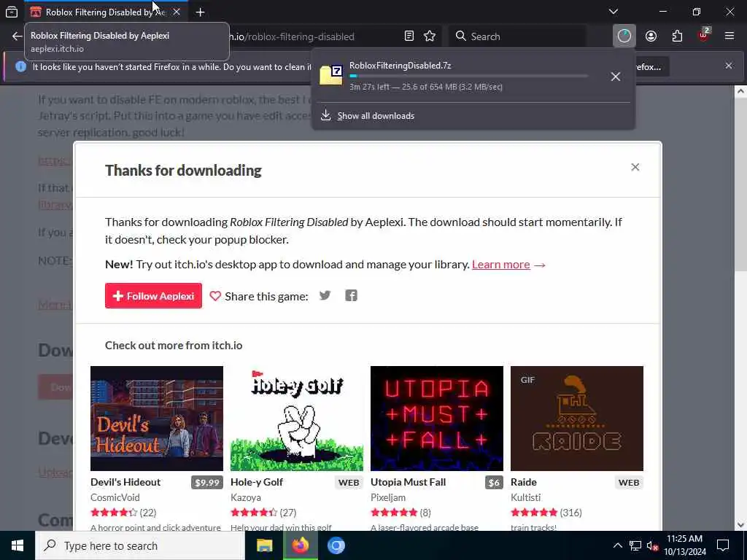Viewport: 747px width, 560px height.
Task: Open the blue circular taskbar app
Action: 336,545
